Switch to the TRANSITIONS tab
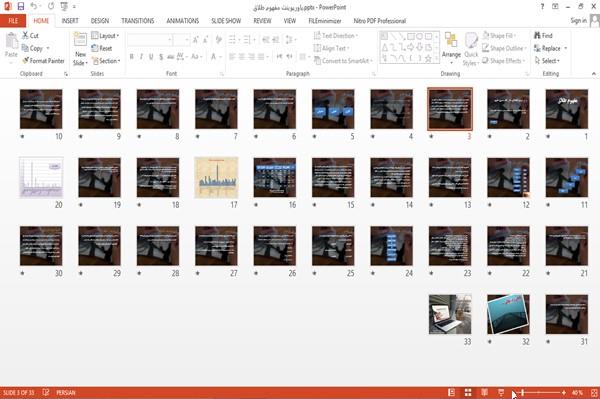 coord(138,21)
